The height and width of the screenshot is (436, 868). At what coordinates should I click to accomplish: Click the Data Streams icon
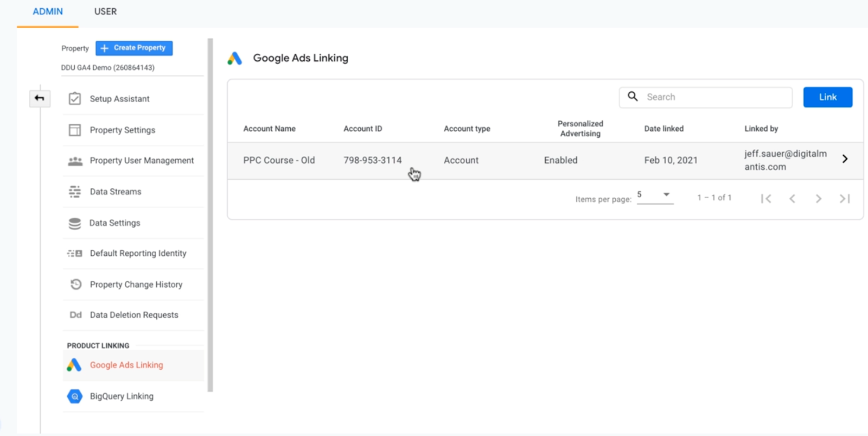[75, 192]
